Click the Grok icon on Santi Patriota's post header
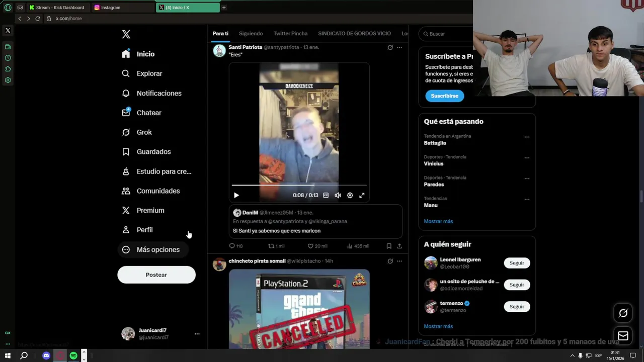 coord(390,47)
